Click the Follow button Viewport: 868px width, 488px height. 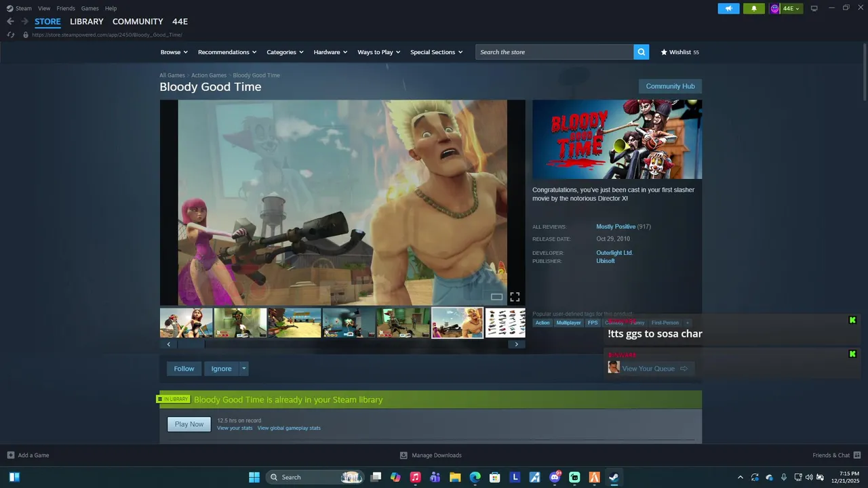[x=184, y=369]
